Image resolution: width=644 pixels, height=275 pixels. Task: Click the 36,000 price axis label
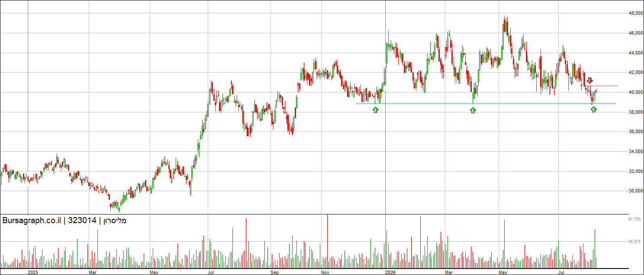635,131
